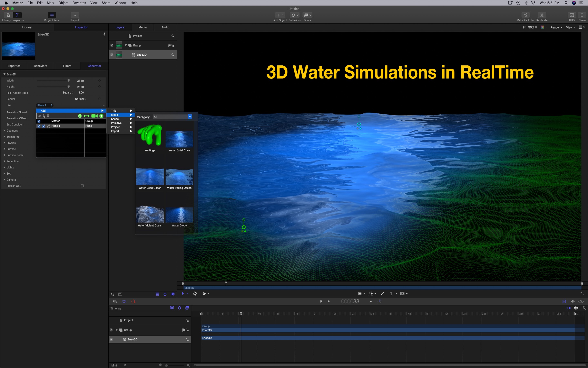Toggle loop playback icon

[124, 302]
